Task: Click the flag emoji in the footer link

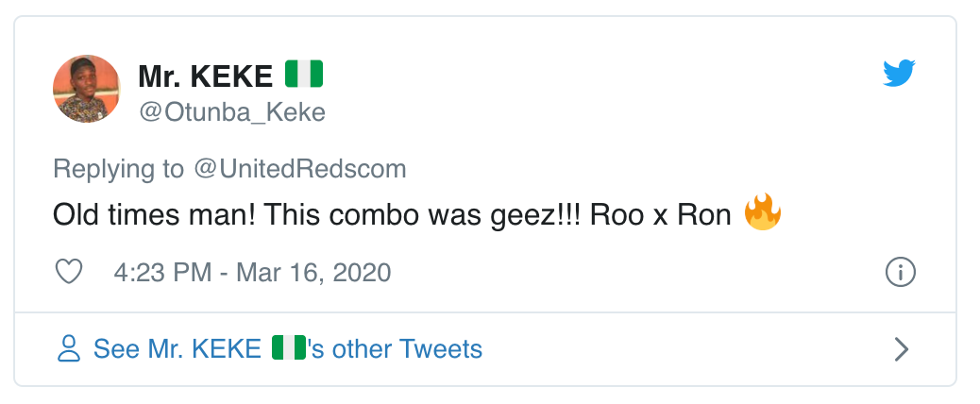Action: click(x=289, y=348)
